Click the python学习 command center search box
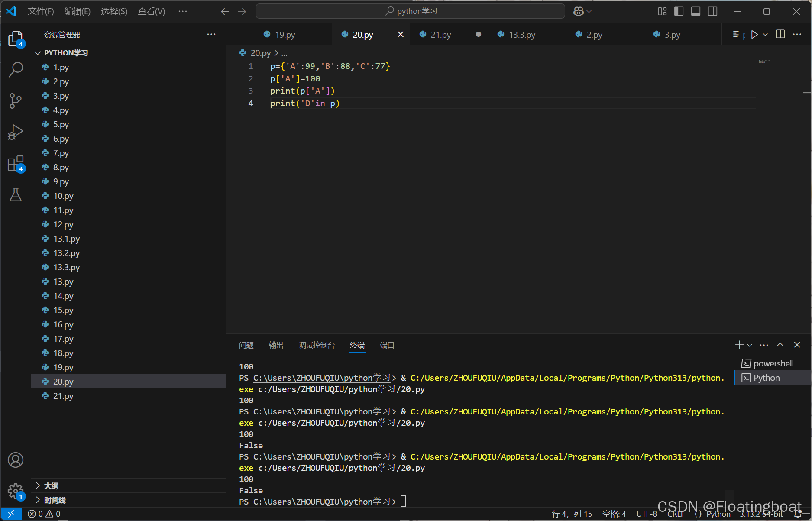 [x=410, y=11]
